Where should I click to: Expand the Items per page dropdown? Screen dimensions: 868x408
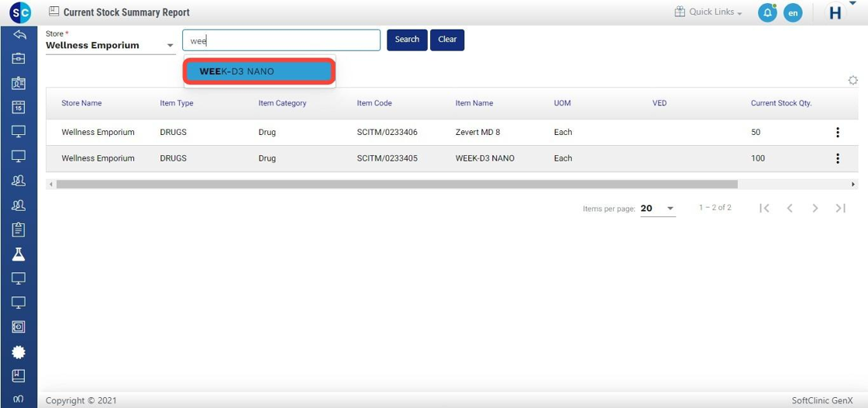(x=670, y=209)
